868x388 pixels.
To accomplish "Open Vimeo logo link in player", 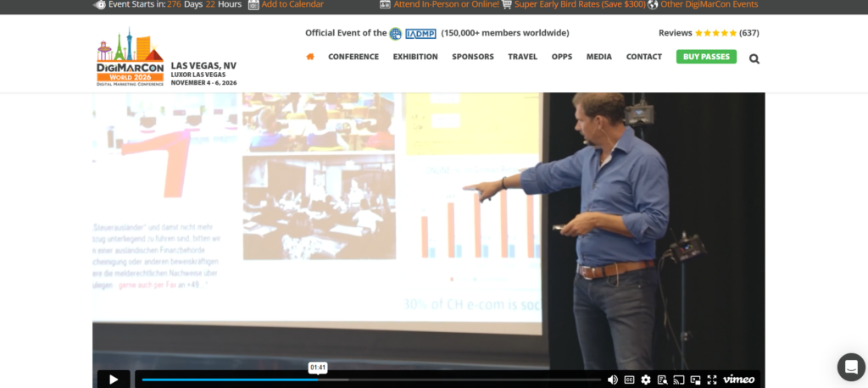I will pyautogui.click(x=738, y=380).
